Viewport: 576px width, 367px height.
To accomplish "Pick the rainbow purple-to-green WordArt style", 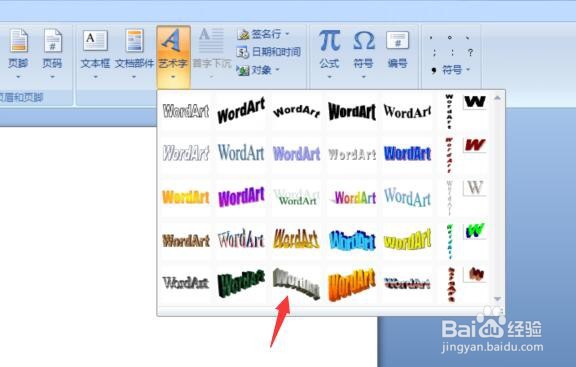I will pos(352,197).
